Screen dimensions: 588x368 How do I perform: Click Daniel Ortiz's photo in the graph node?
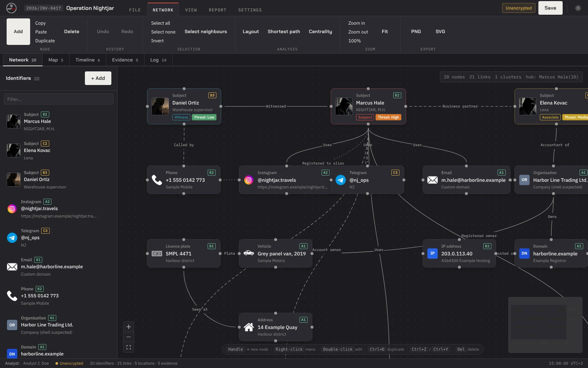tap(160, 106)
